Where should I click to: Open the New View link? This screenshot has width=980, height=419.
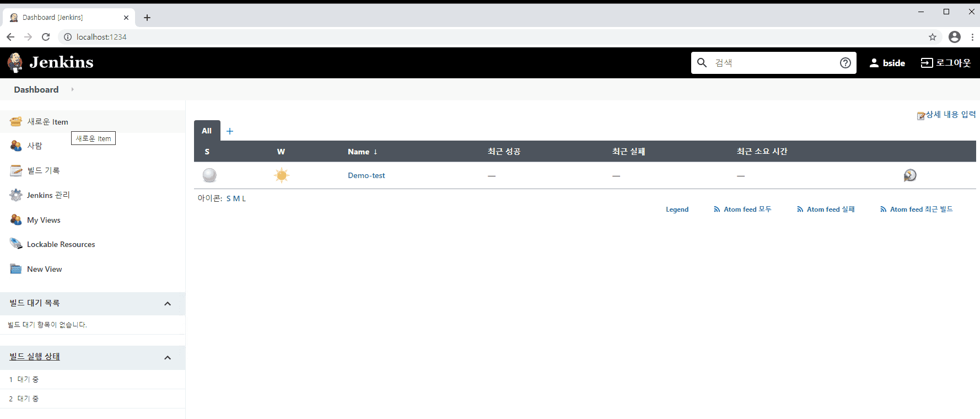pos(45,269)
